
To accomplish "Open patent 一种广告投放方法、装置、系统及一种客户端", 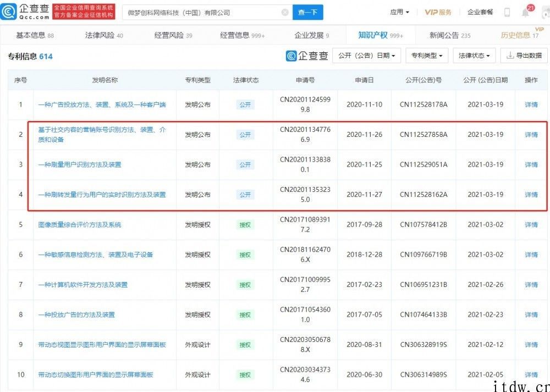I will pos(102,104).
